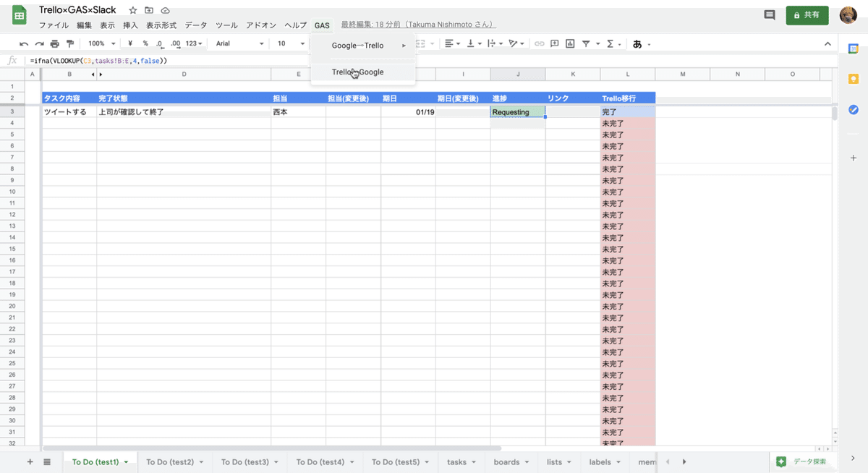Click the green 共有 share button
Image resolution: width=868 pixels, height=473 pixels.
[x=807, y=15]
